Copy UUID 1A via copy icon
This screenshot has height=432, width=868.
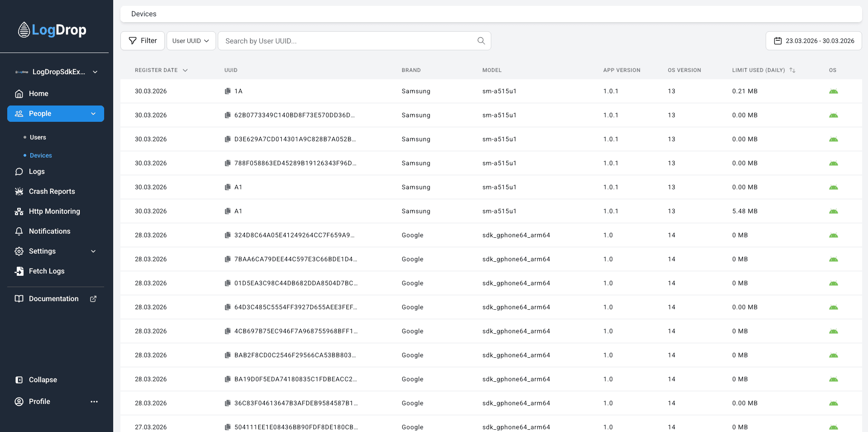[228, 91]
